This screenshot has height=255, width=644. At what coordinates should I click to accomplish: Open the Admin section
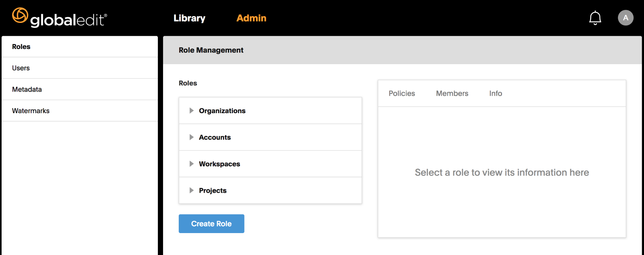tap(251, 18)
